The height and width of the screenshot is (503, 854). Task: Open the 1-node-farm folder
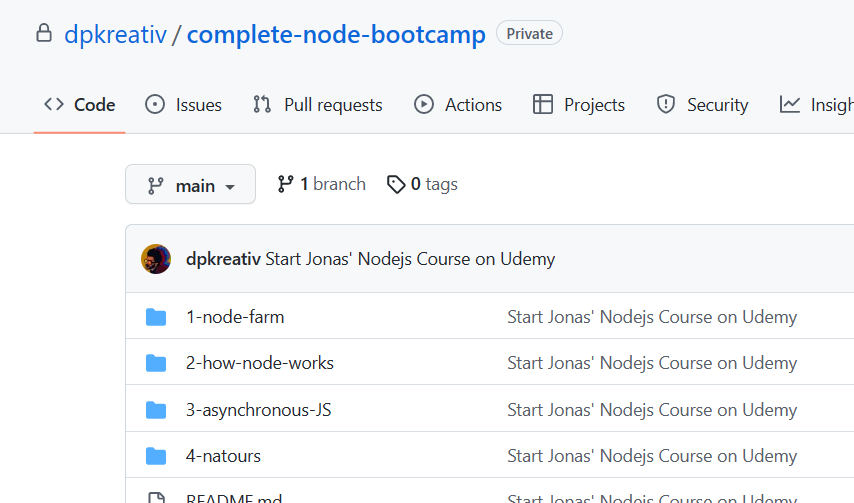tap(235, 317)
